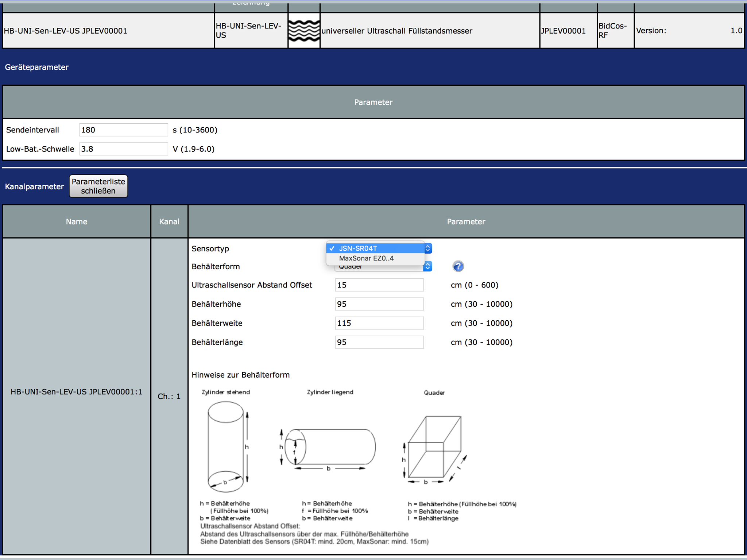Screen dimensions: 747x560
Task: Click the HB-UNI-Sen-LEV-US JPLEV00001:1 channel name
Action: click(x=76, y=392)
